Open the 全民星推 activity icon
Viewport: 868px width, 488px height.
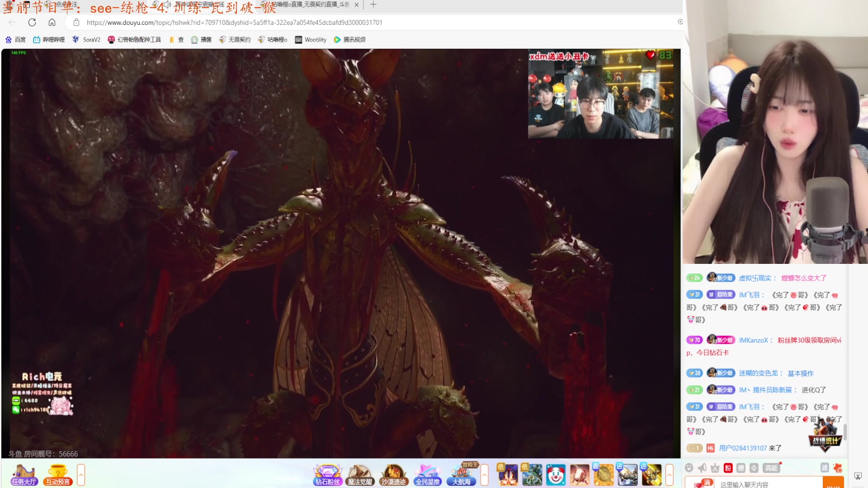pyautogui.click(x=428, y=475)
